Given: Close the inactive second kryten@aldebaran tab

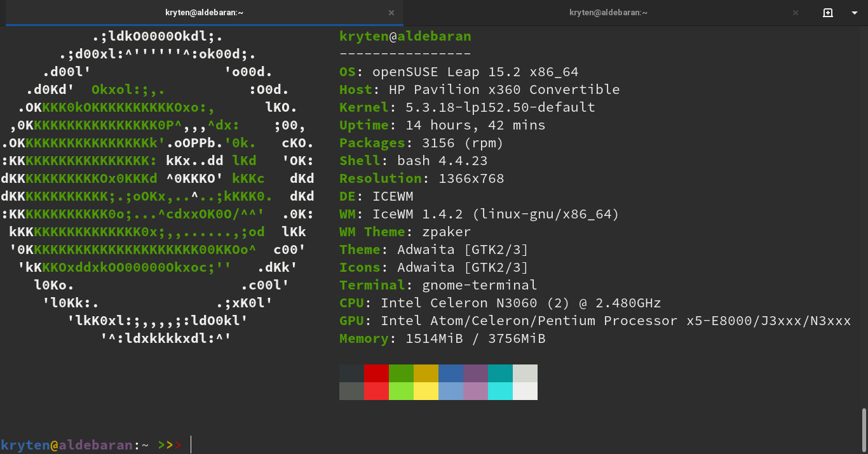Looking at the screenshot, I should pyautogui.click(x=795, y=13).
